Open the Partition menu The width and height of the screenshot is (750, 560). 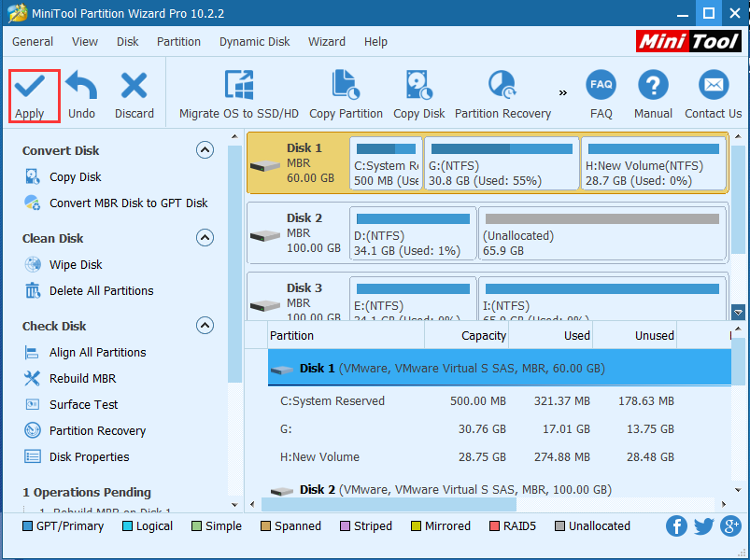point(178,42)
